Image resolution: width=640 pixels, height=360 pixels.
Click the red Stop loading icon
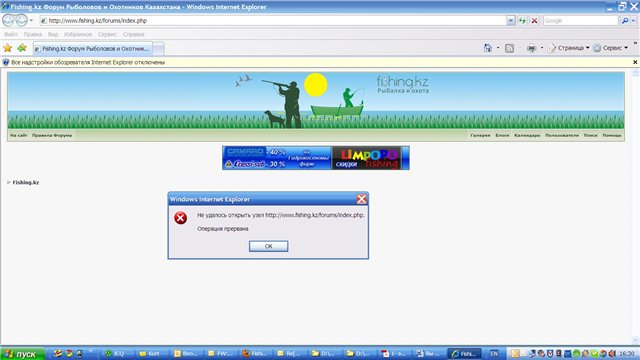tap(534, 20)
